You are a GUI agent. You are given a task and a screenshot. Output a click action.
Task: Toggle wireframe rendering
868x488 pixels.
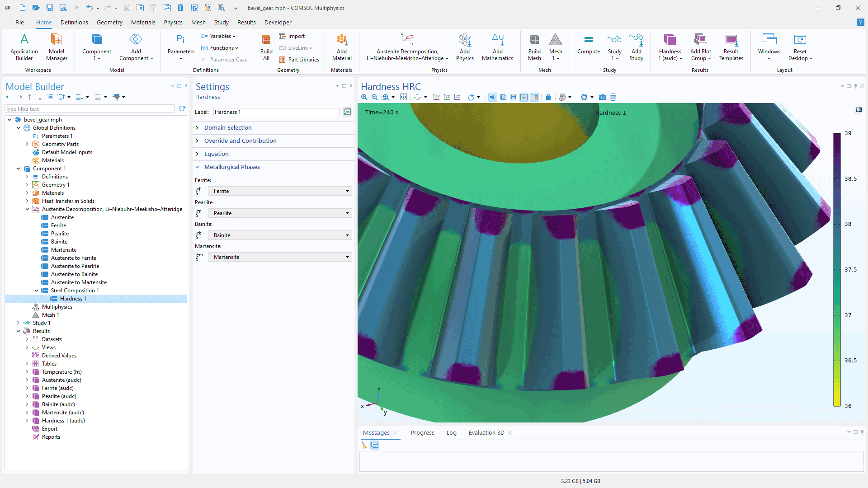503,97
